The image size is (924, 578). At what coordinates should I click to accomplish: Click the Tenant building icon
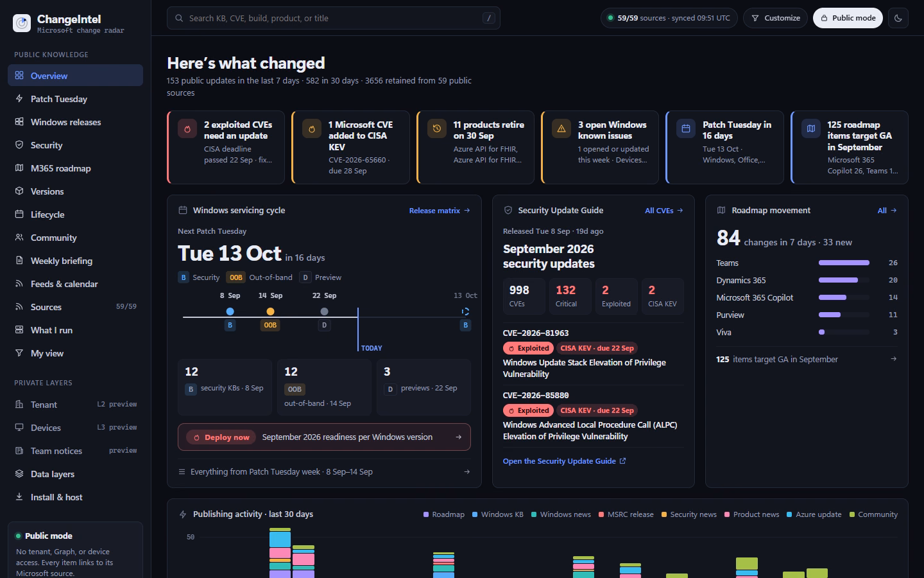tap(19, 405)
